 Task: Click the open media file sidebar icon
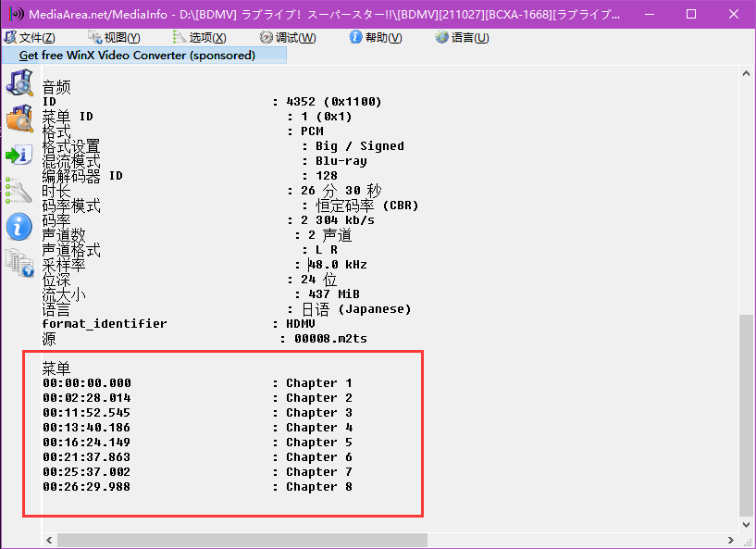coord(19,82)
